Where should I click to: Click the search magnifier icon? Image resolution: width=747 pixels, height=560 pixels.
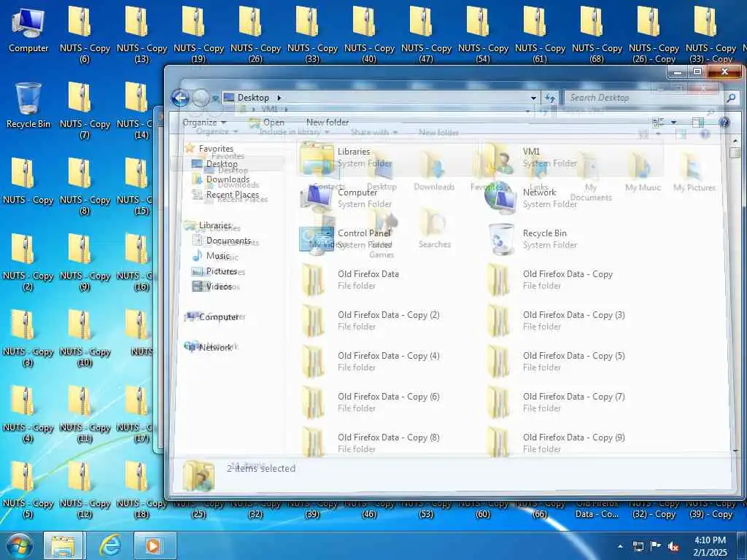[x=731, y=98]
